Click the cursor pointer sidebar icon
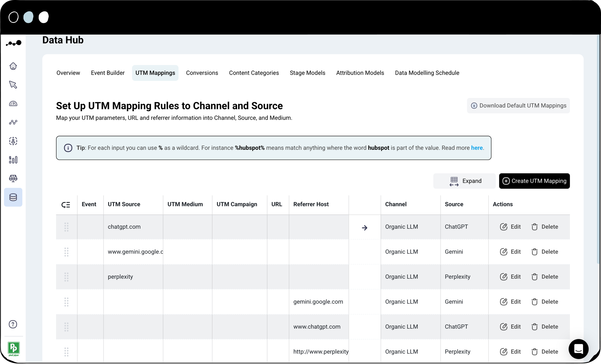 13,85
